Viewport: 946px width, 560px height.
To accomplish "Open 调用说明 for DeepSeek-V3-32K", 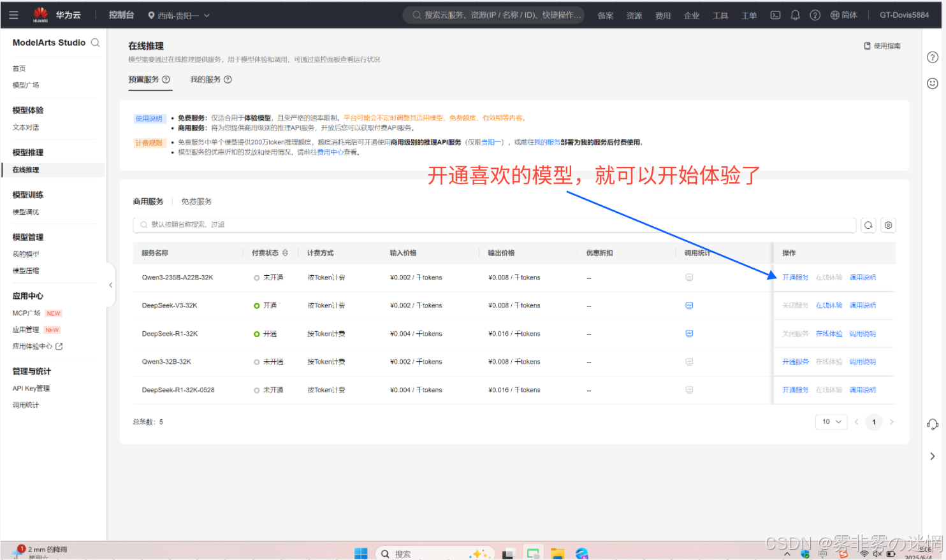I will (x=862, y=306).
